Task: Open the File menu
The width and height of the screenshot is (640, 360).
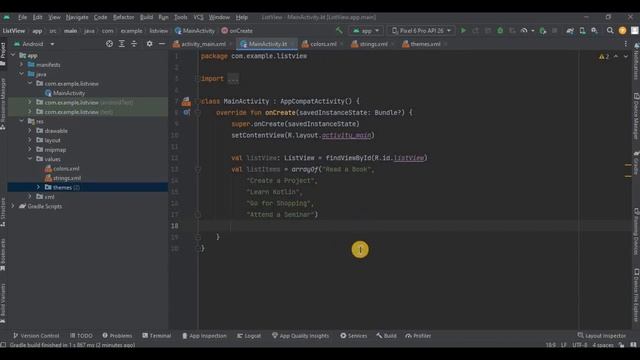Action: [x=22, y=17]
